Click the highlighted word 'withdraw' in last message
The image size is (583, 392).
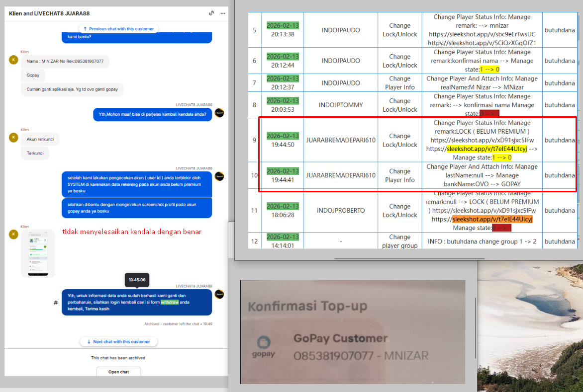[x=170, y=302]
